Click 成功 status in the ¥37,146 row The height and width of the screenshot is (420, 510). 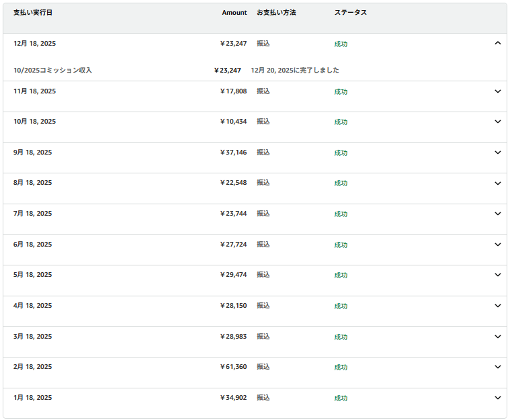[x=341, y=153]
